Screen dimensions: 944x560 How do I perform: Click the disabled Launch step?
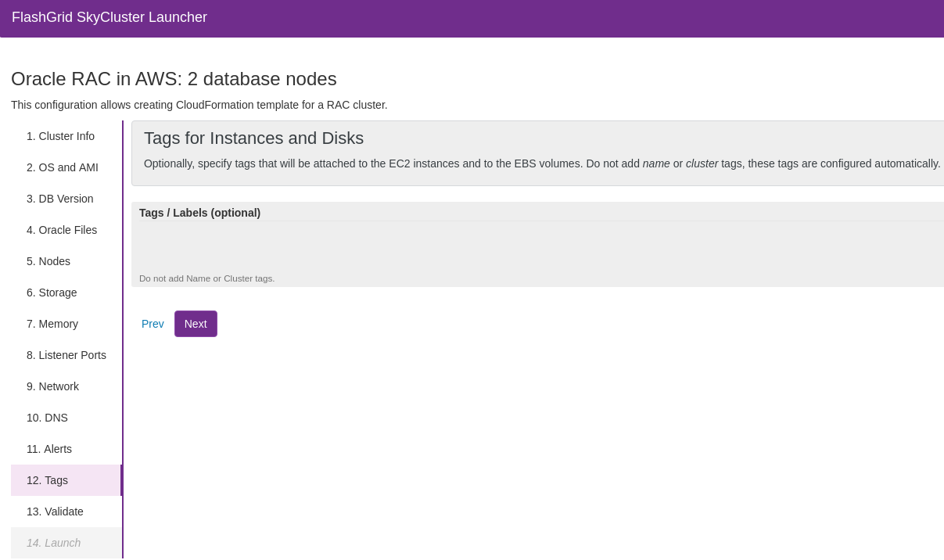click(53, 543)
